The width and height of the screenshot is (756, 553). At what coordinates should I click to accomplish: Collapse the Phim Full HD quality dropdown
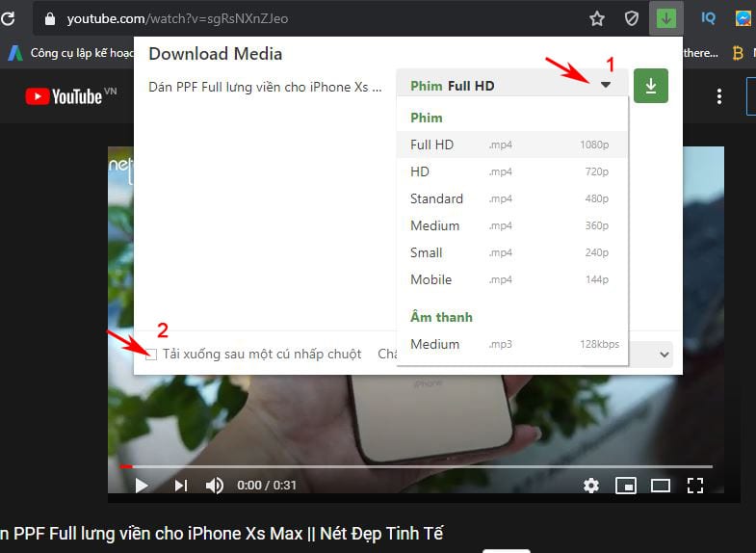pos(605,86)
